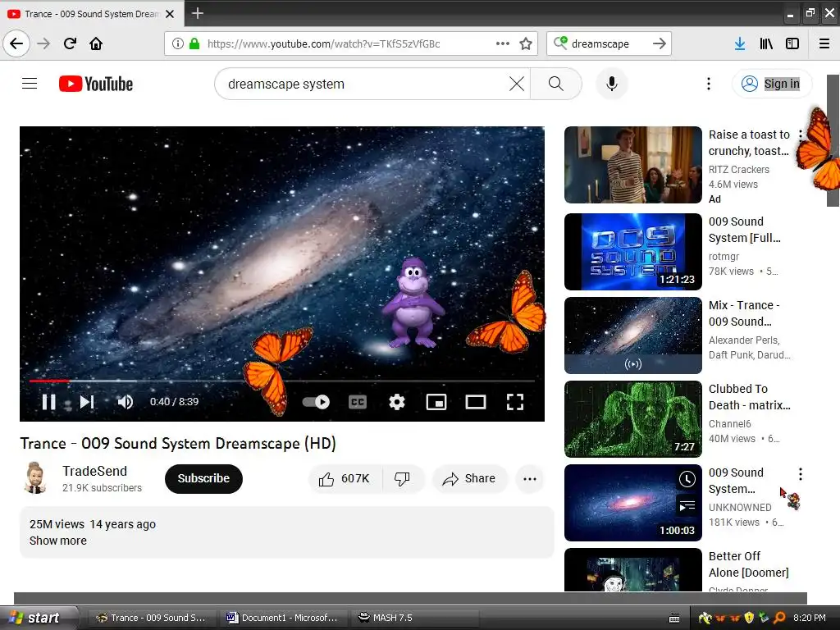Enable miniplayer mode
Image resolution: width=840 pixels, height=630 pixels.
pos(436,402)
